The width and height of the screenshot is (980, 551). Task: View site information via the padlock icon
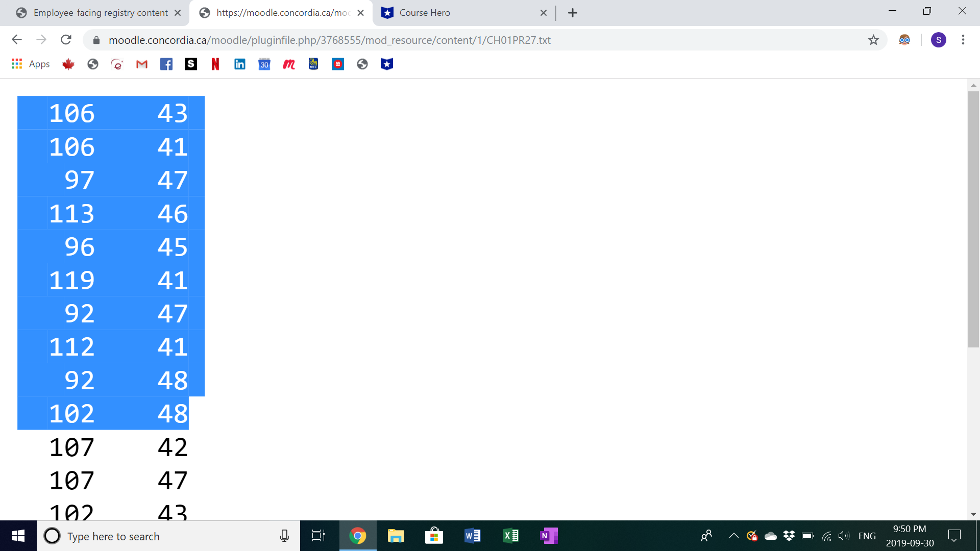(95, 39)
